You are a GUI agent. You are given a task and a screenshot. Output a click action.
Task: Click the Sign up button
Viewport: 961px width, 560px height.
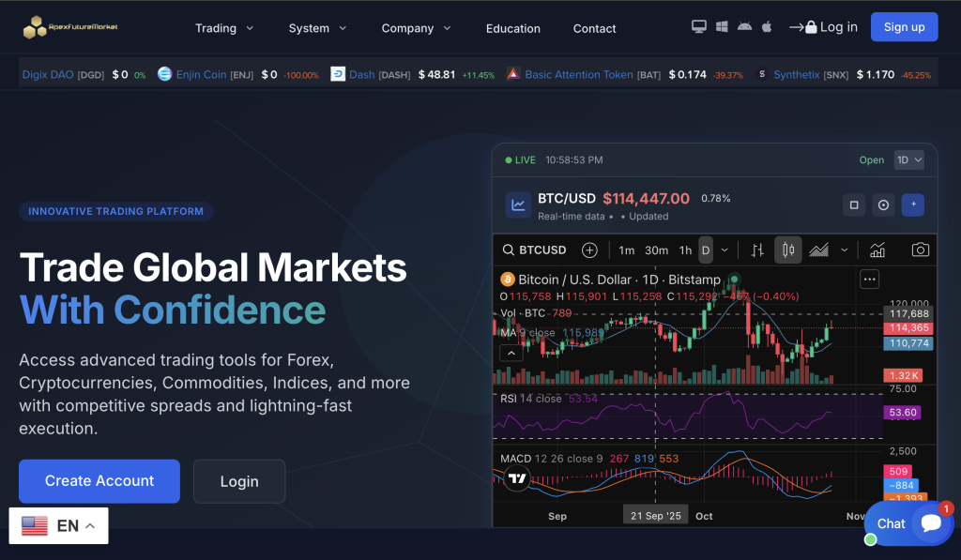(x=904, y=27)
